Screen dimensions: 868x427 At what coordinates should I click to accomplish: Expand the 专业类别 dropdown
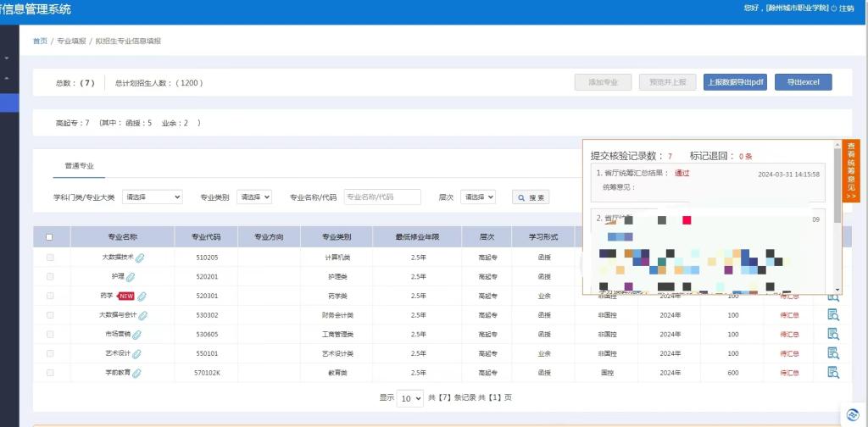(x=253, y=197)
